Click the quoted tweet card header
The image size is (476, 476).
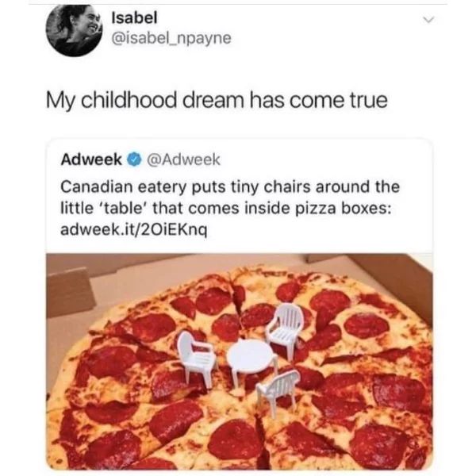(x=140, y=159)
